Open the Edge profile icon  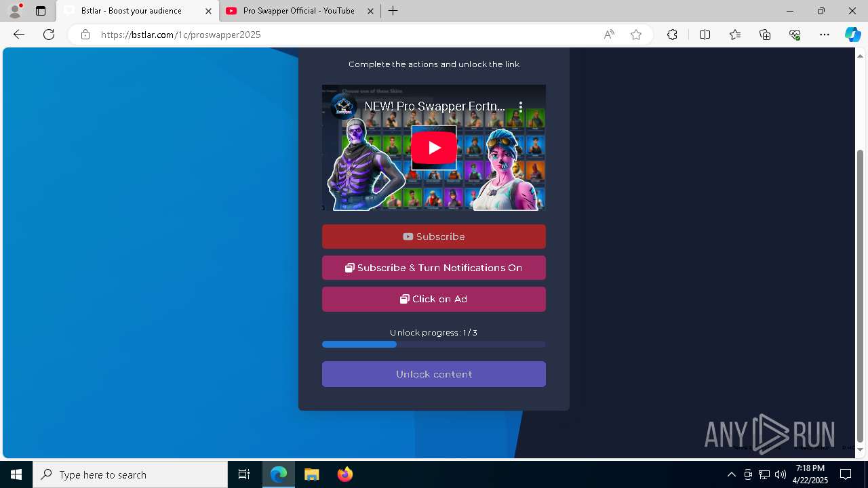click(15, 11)
